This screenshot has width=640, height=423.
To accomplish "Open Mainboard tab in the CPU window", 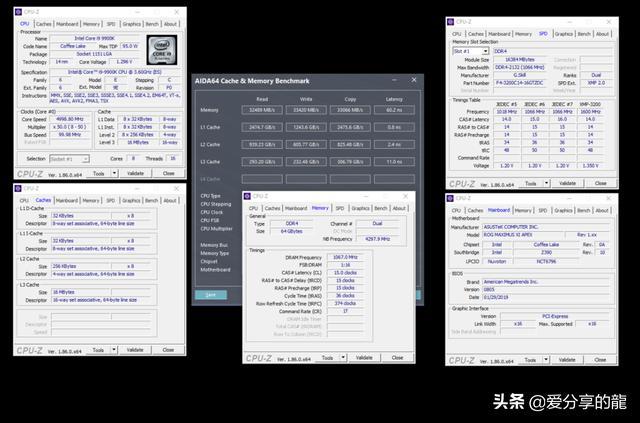I will 67,24.
